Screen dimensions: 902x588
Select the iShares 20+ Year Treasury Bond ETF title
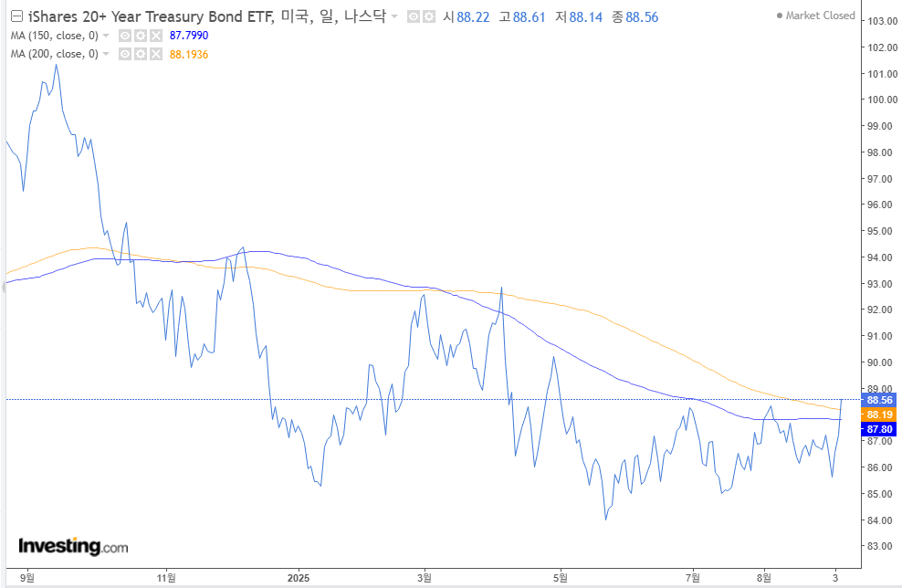[150, 16]
